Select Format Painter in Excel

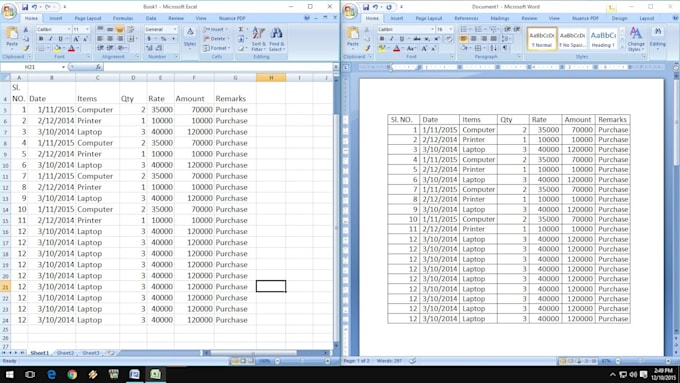pos(26,48)
